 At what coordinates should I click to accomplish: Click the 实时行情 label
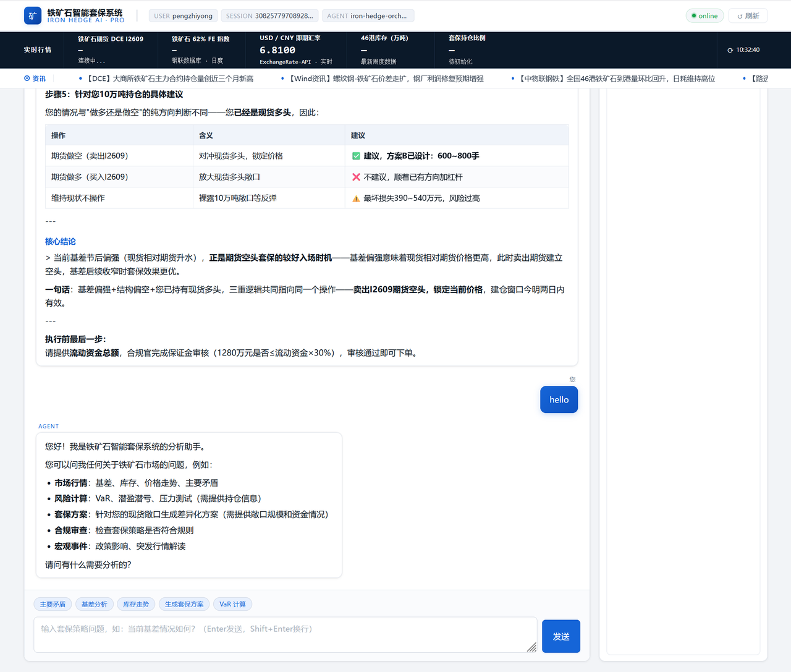point(38,50)
